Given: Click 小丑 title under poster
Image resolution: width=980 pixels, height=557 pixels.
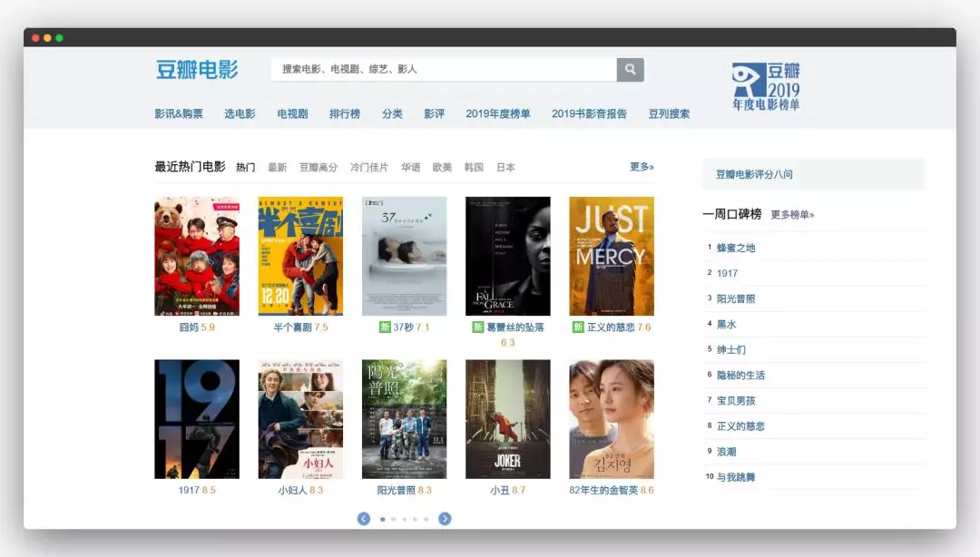Looking at the screenshot, I should 499,491.
